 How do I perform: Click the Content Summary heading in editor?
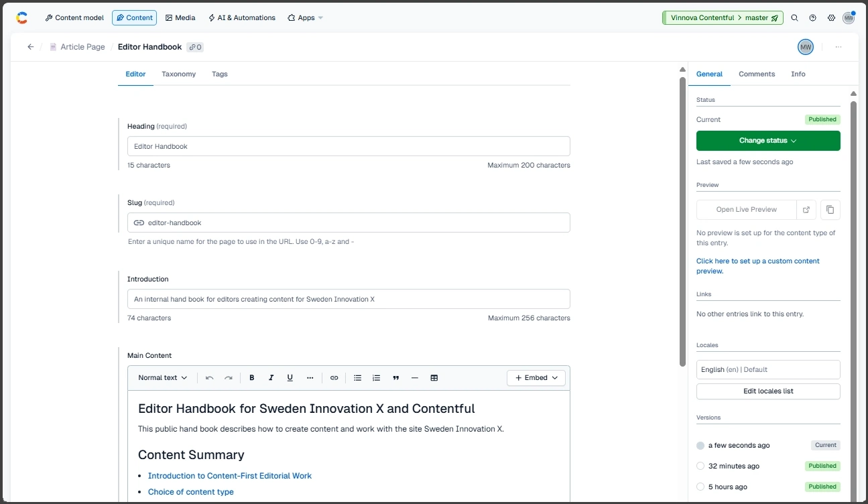click(x=191, y=455)
